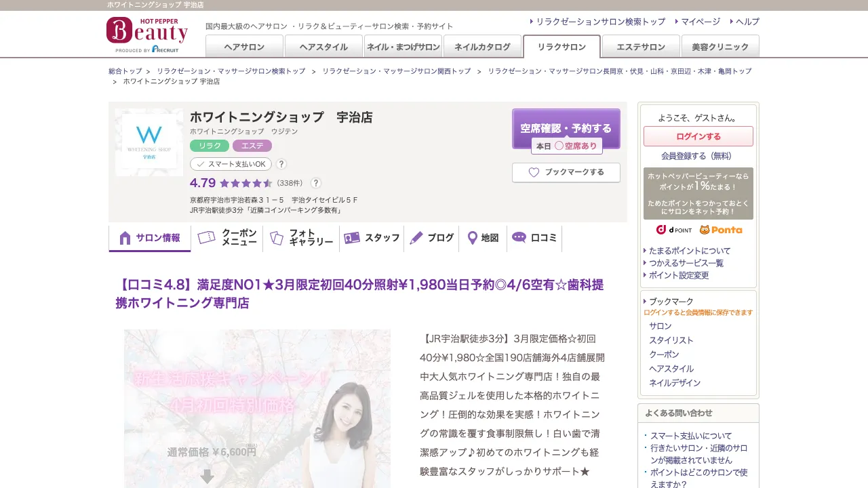The height and width of the screenshot is (488, 868).
Task: Open ポイント設定変更 link
Action: tap(679, 275)
